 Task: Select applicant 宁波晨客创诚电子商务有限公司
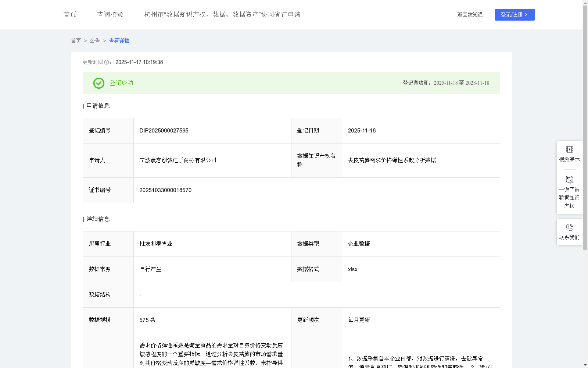178,160
